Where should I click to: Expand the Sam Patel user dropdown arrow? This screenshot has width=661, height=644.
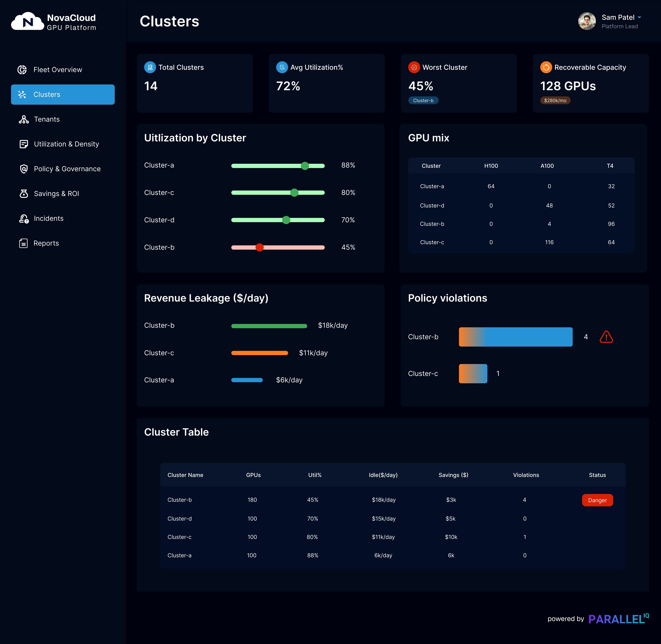tap(639, 17)
